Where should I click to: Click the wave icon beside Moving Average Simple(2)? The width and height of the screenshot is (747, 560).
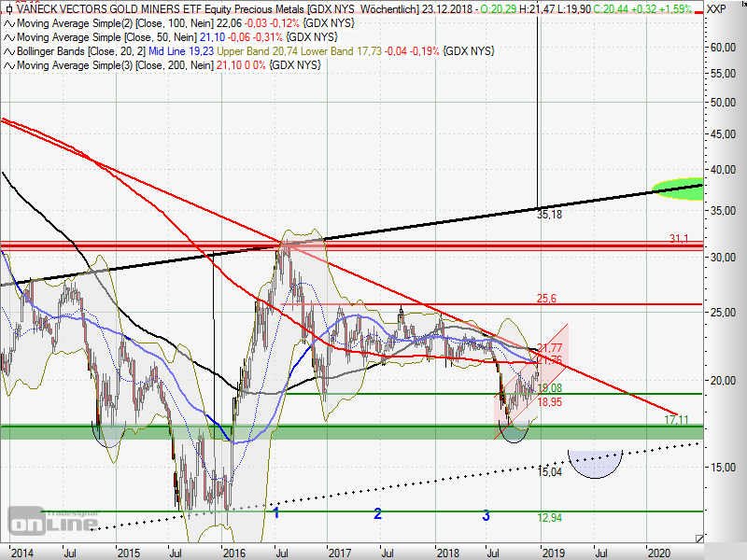(9, 24)
